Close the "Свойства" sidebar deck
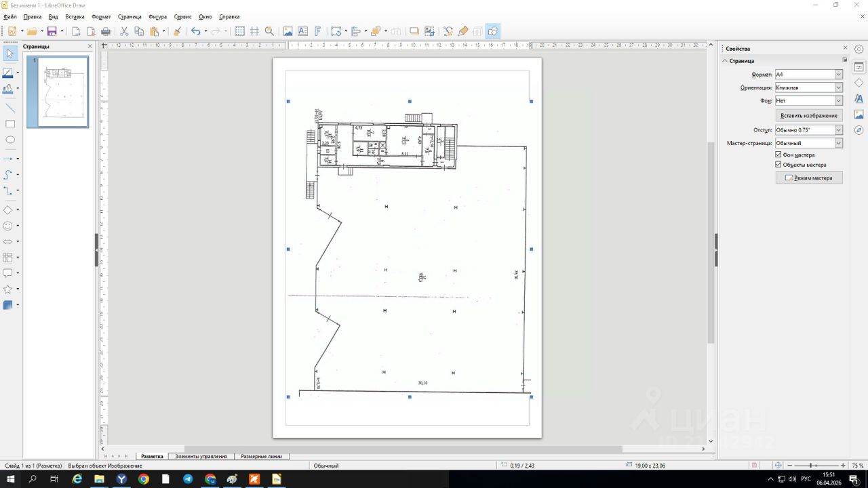This screenshot has width=868, height=488. pyautogui.click(x=845, y=48)
